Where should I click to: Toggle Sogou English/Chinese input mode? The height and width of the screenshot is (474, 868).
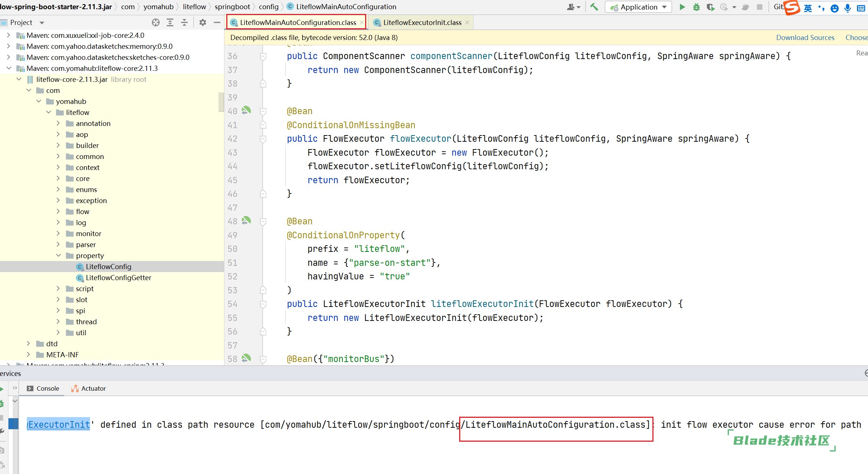[808, 8]
